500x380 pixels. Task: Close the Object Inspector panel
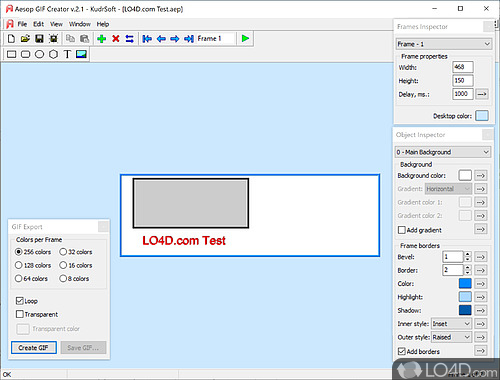pos(487,135)
